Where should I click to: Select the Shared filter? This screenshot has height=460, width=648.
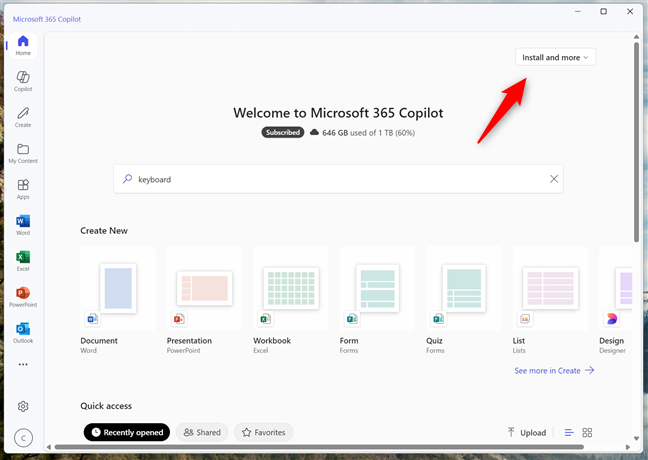coord(202,432)
